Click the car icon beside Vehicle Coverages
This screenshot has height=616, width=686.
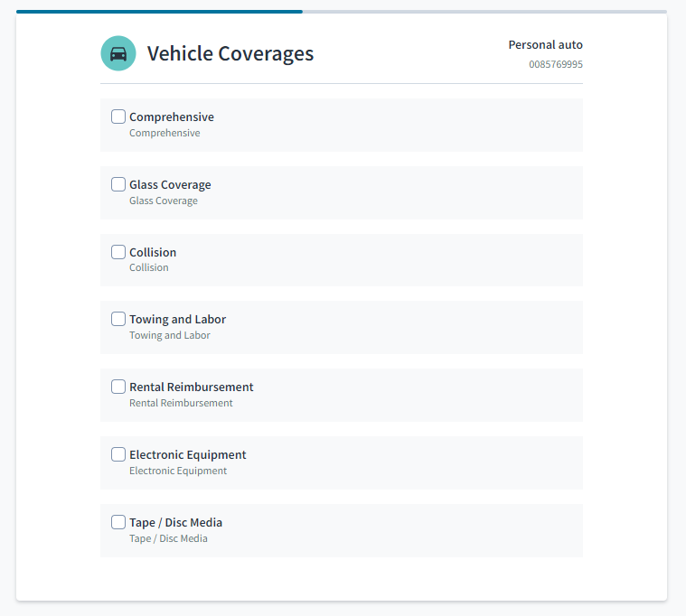[x=118, y=53]
